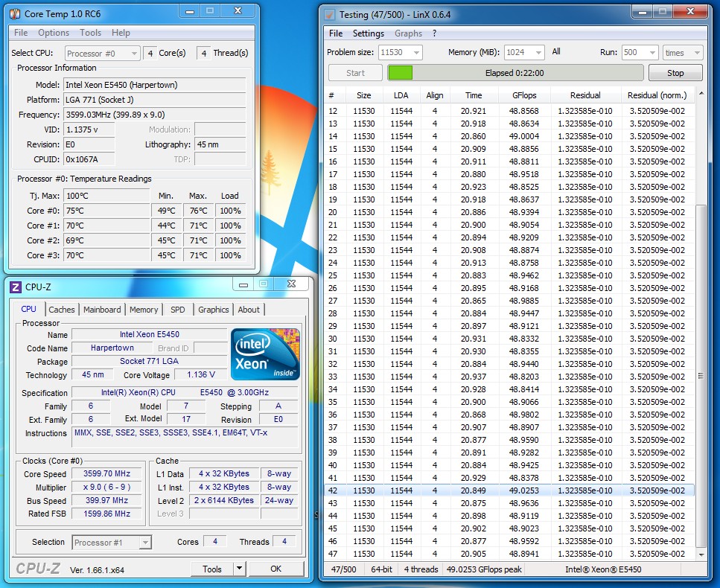Click the Tj. Max value 100°C
Viewport: 720px width, 588px height.
point(106,196)
